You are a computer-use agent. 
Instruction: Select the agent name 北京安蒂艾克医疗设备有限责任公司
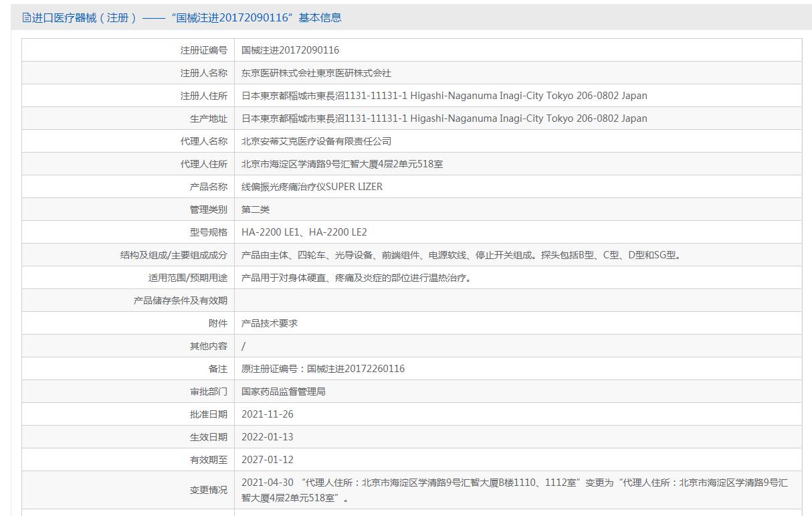click(316, 141)
